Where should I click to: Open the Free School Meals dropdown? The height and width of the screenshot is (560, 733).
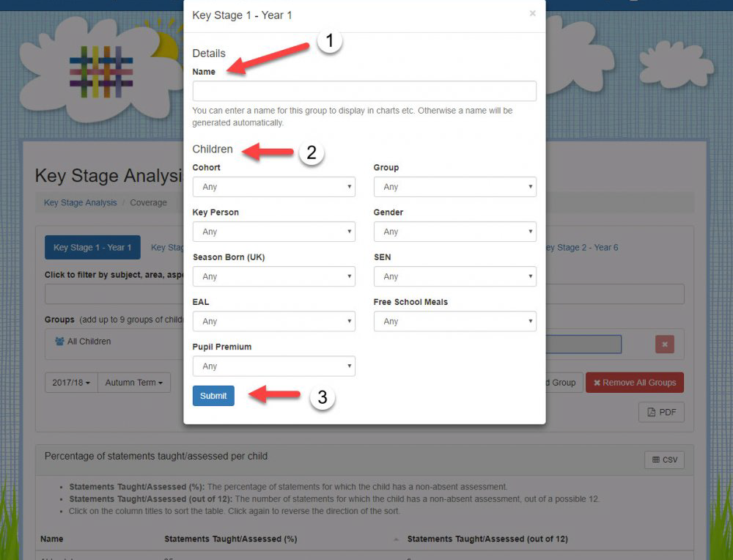point(455,321)
